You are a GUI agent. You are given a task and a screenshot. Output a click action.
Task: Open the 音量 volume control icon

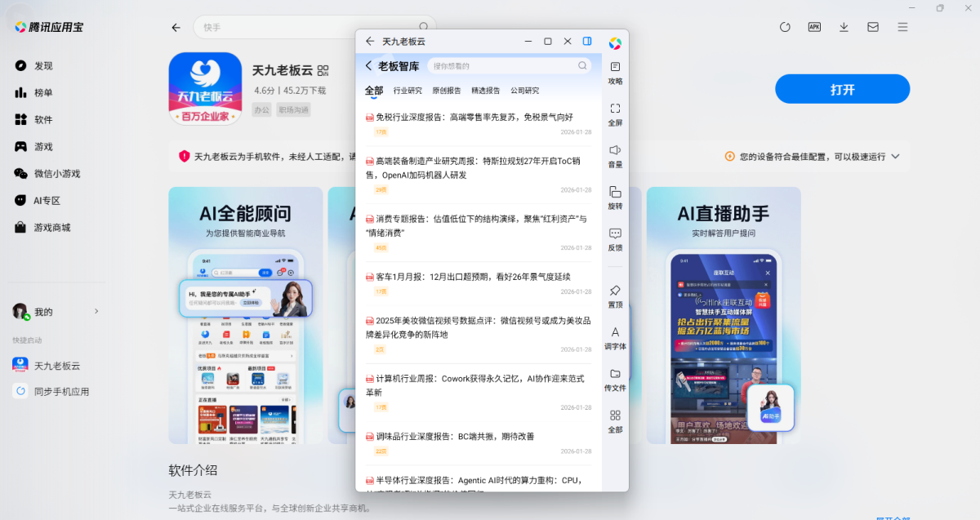pos(615,150)
